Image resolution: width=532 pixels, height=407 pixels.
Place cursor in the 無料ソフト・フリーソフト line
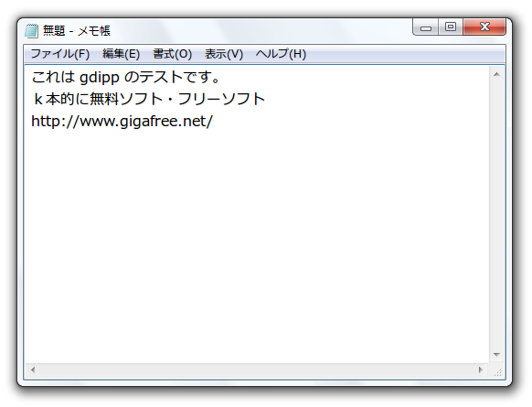[x=149, y=99]
